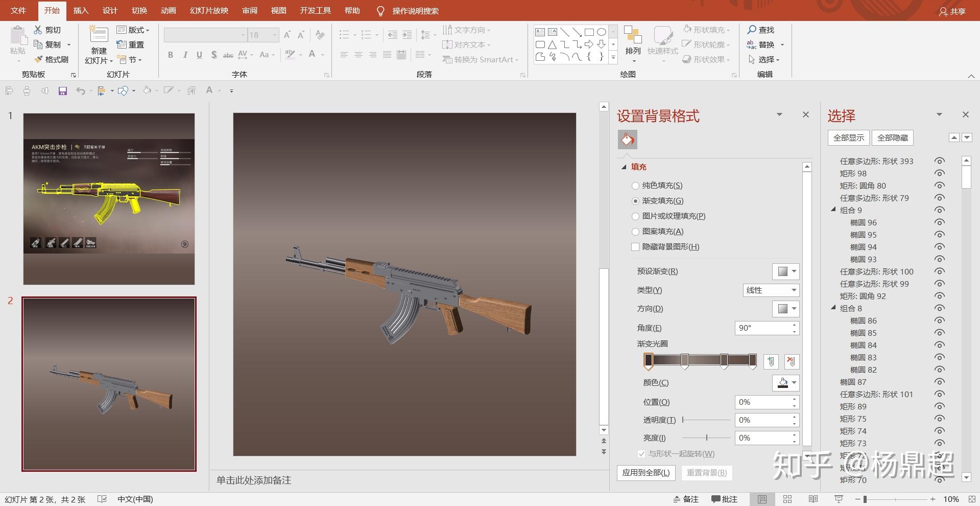Select slide 1 thumbnail in the slide panel
The image size is (980, 506).
(109, 199)
